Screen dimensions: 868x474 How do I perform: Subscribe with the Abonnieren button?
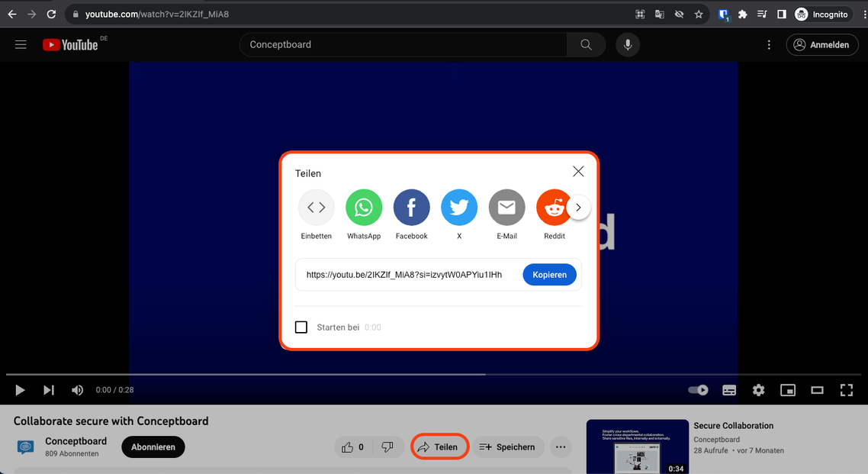click(x=153, y=447)
